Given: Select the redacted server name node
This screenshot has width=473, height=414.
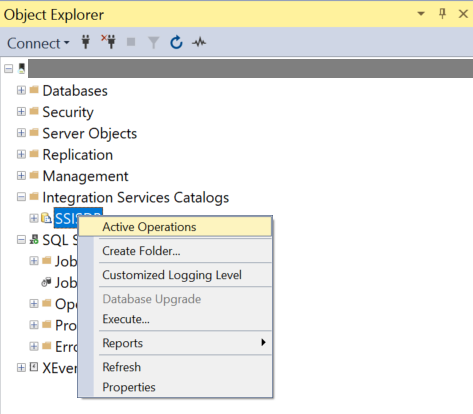Looking at the screenshot, I should coord(250,69).
